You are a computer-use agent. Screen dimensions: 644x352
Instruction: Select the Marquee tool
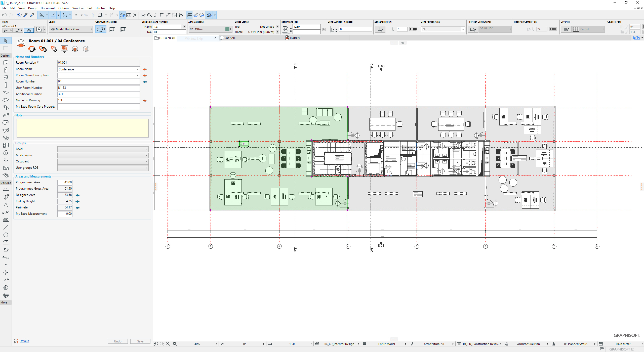(6, 48)
